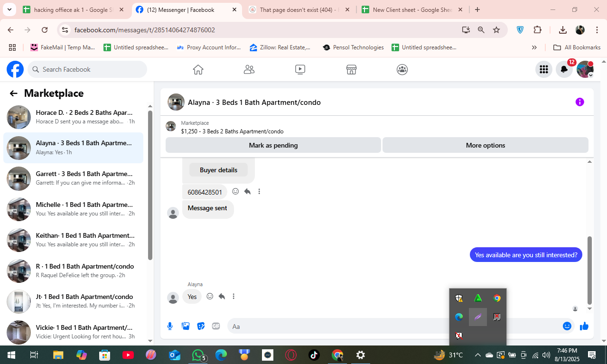The width and height of the screenshot is (607, 364).
Task: Open Zillow Real Estate bookmark
Action: (280, 47)
